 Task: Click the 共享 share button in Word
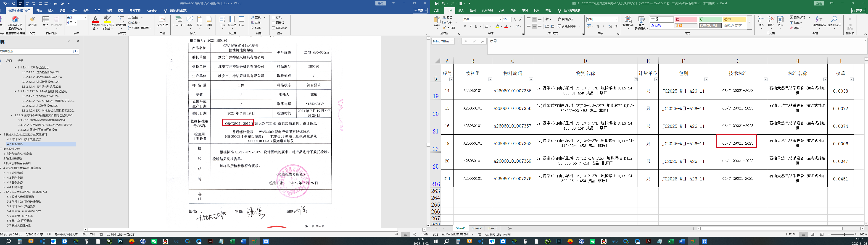[x=420, y=10]
